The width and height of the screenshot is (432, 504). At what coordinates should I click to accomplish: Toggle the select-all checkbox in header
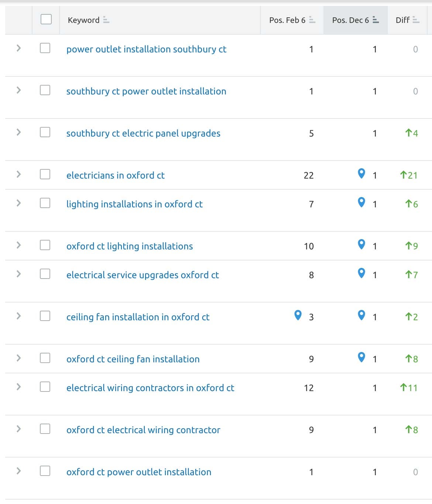coord(46,19)
